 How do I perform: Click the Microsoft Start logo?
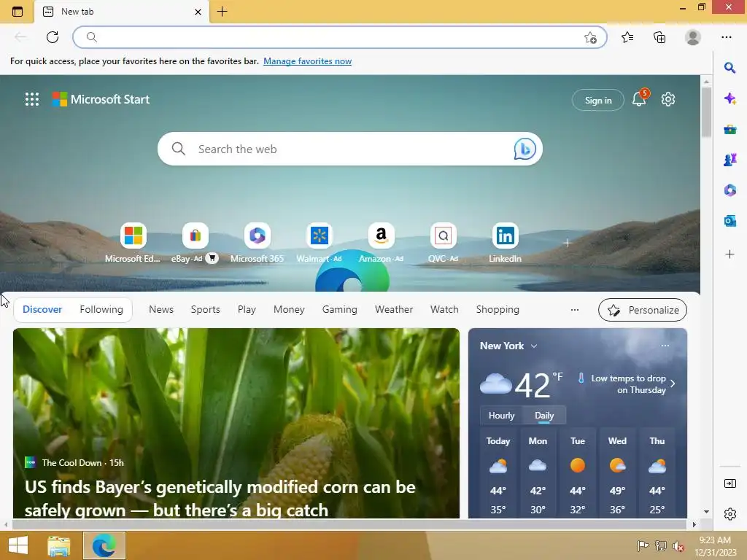(x=101, y=99)
